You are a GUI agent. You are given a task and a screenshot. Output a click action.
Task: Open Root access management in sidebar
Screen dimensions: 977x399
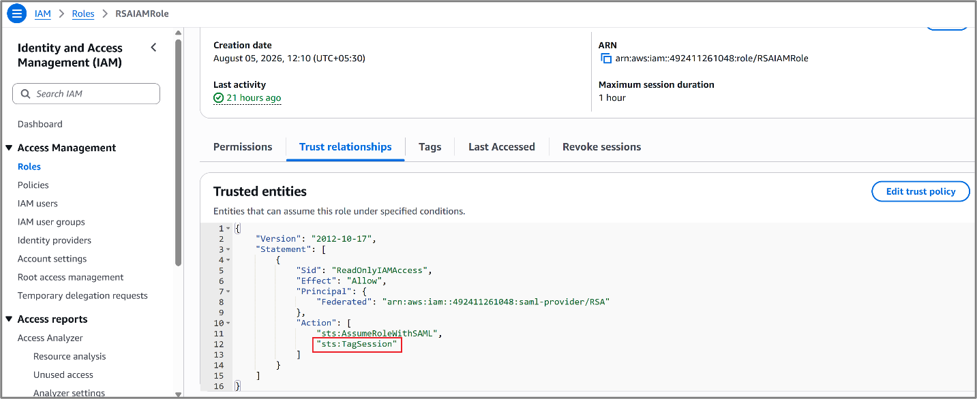coord(70,277)
